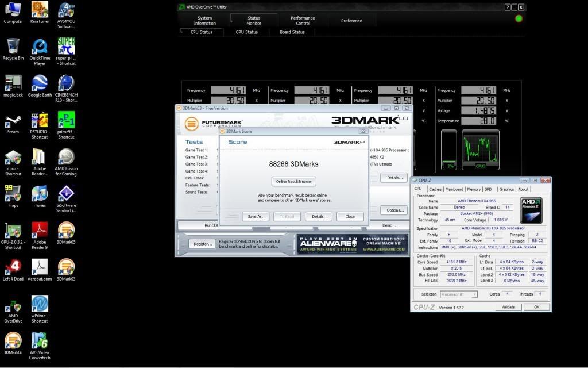Open AMD Fusion for Gaming icon

tap(67, 163)
